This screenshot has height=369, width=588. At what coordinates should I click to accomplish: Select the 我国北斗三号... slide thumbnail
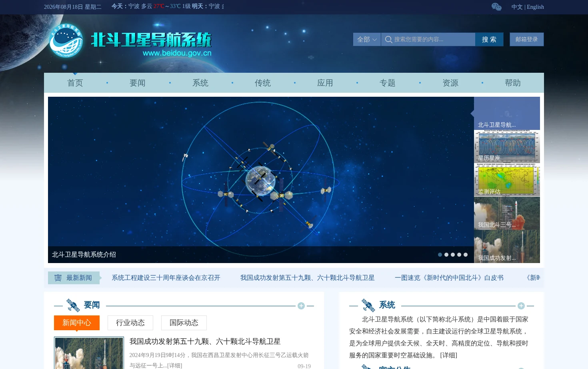[x=507, y=213]
